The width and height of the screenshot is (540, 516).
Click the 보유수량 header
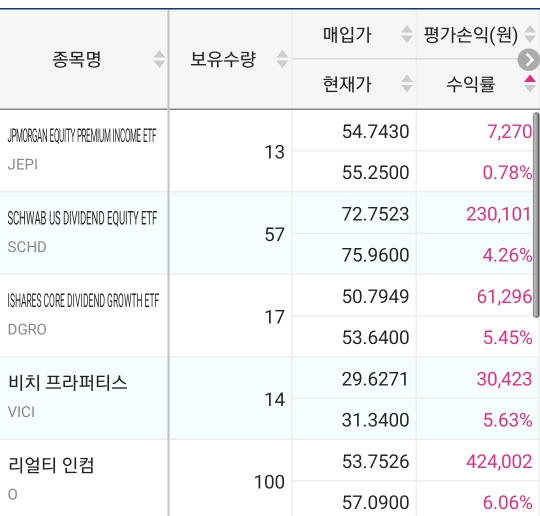click(x=223, y=59)
